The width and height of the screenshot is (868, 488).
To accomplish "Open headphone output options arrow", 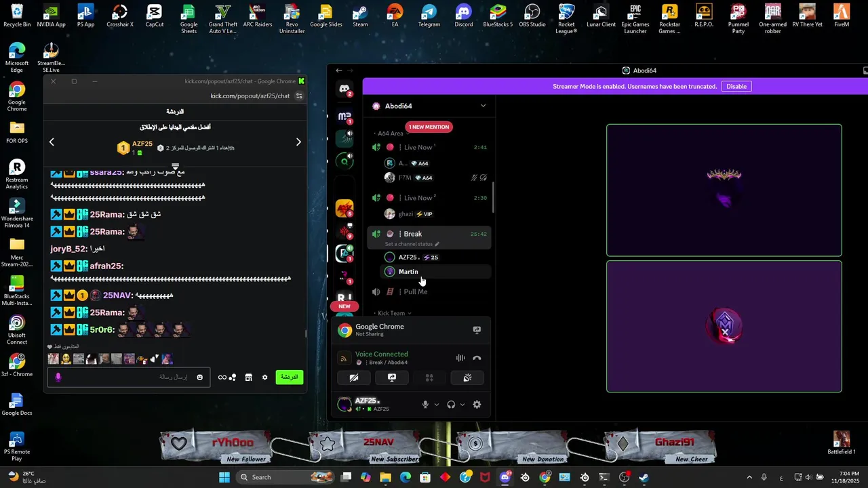I will [x=462, y=405].
